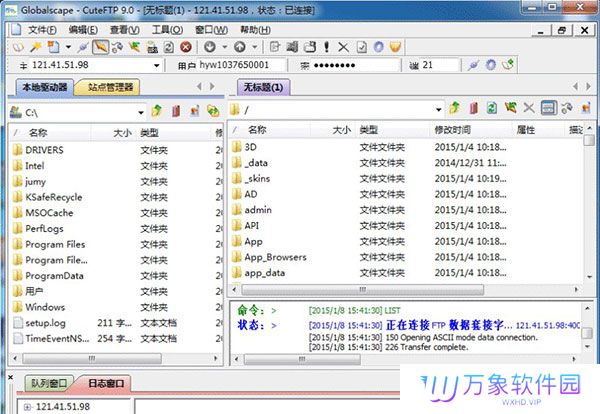The height and width of the screenshot is (414, 600).
Task: Switch to the 站点管理器 tab
Action: (x=110, y=87)
